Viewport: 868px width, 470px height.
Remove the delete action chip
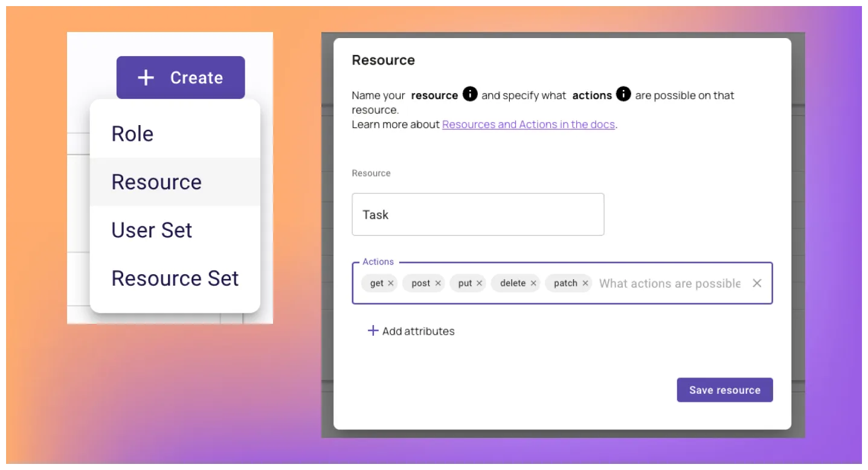tap(533, 283)
